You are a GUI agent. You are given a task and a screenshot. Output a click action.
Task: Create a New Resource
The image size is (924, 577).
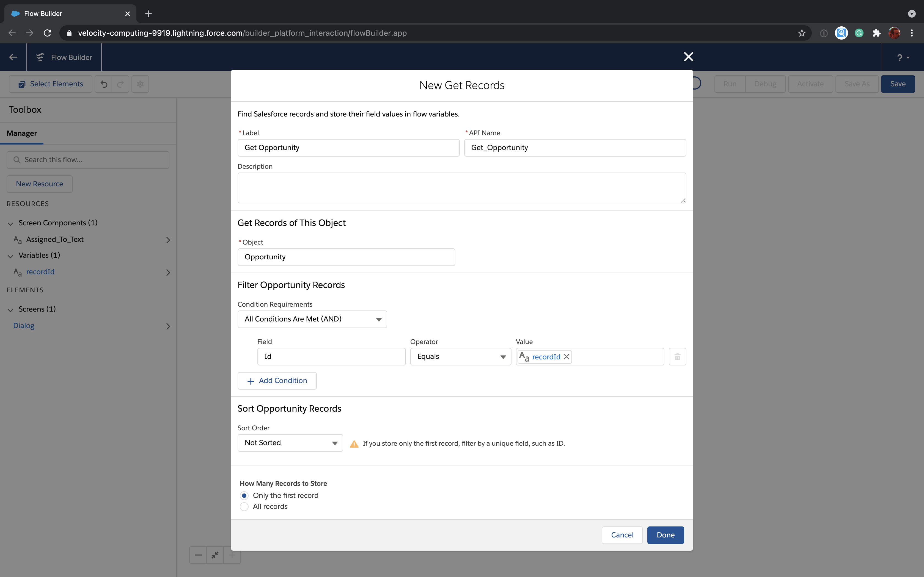(x=39, y=184)
